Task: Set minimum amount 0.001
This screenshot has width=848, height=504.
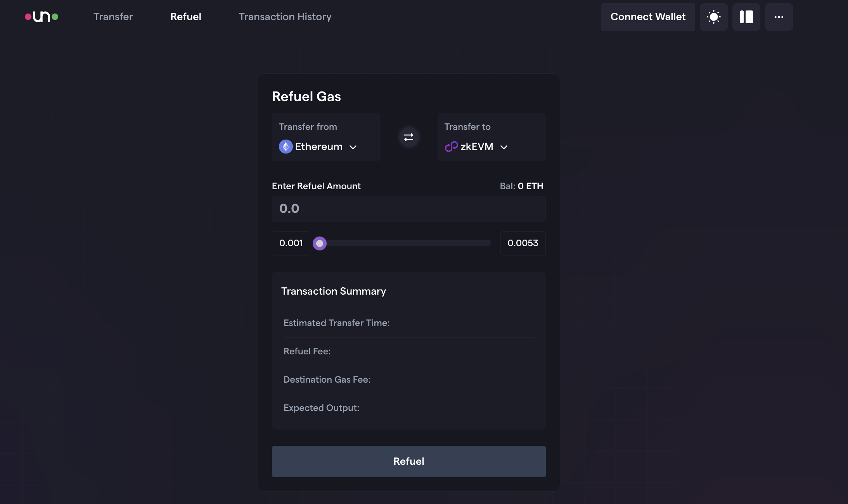Action: coord(291,243)
